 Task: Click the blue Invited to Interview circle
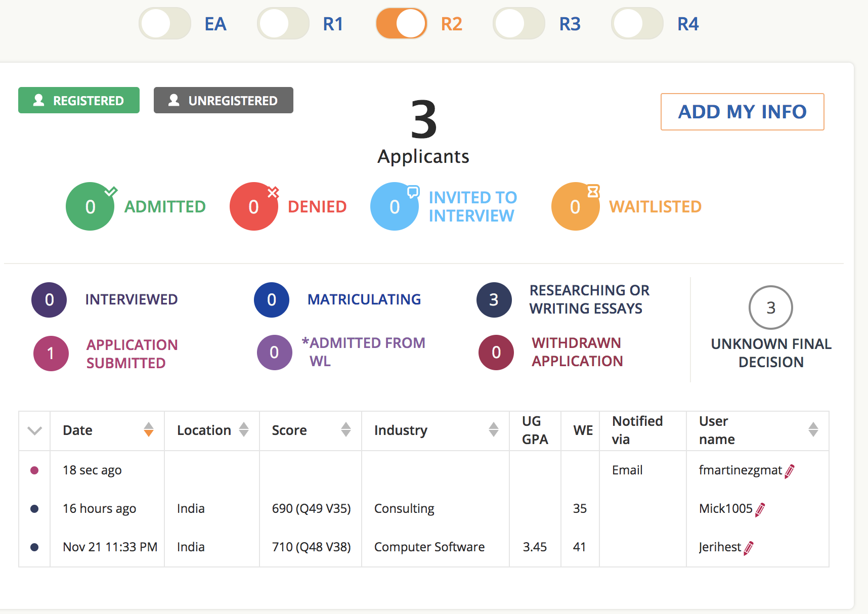[395, 207]
